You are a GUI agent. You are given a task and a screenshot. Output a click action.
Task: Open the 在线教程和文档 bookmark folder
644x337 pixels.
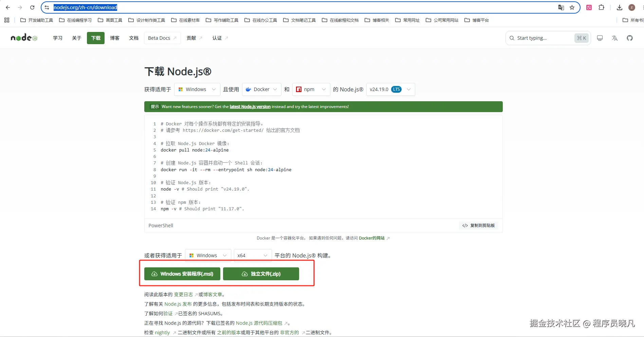[x=340, y=20]
